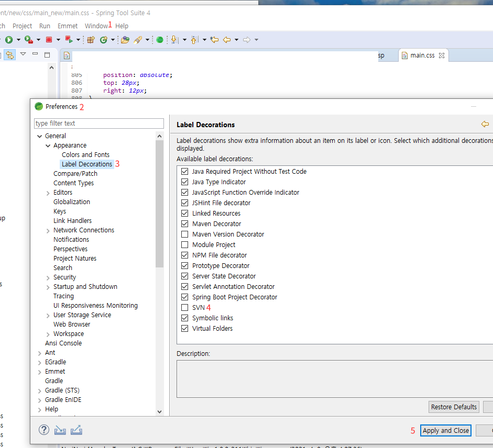Click the Run with coverage toolbar icon
This screenshot has width=493, height=448.
pyautogui.click(x=29, y=40)
